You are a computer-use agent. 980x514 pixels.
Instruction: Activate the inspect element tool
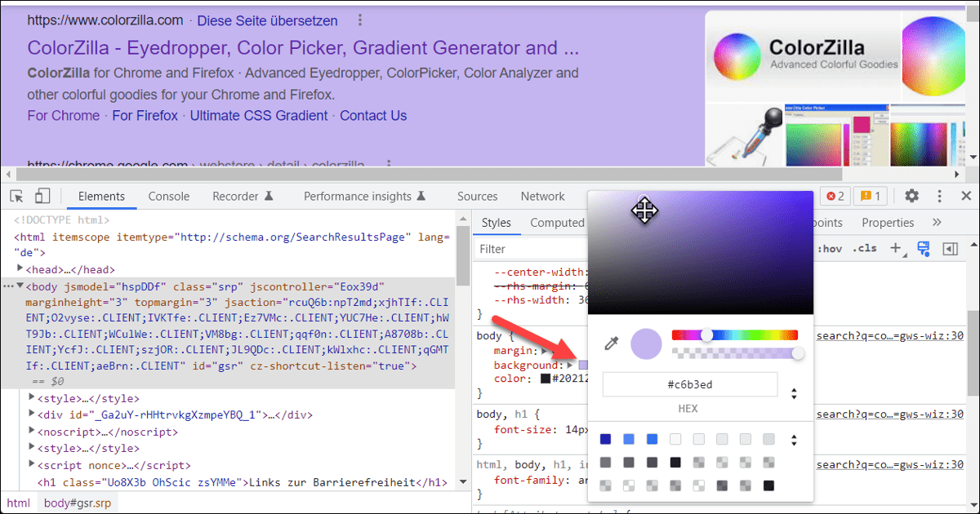point(16,196)
